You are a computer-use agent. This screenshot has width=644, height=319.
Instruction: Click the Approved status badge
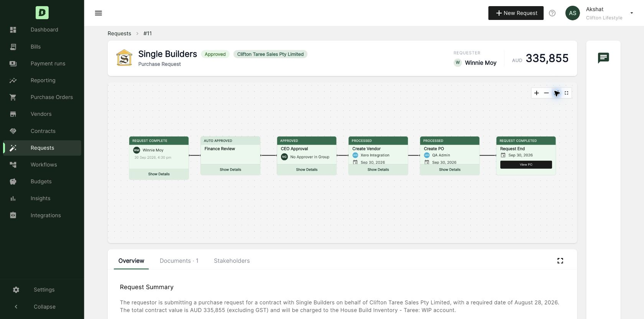coord(215,54)
